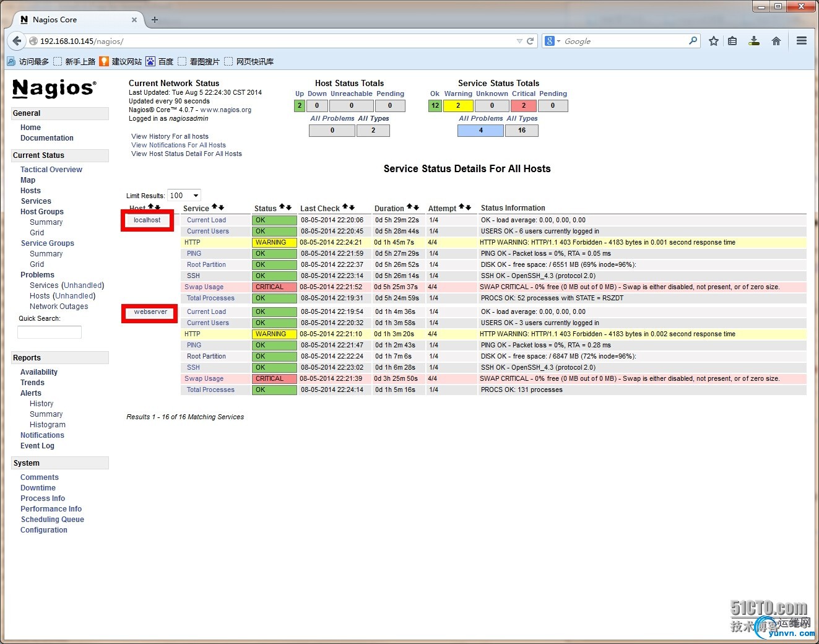Open the 访问最多 bookmark
The width and height of the screenshot is (819, 644).
pos(28,61)
